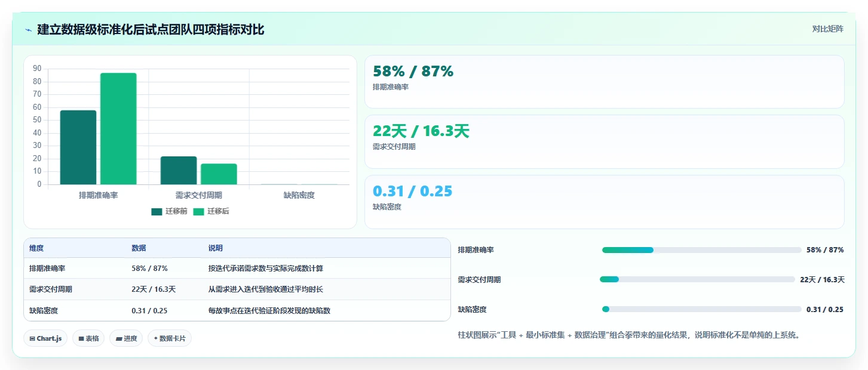Toggle the 迁移前 legend item

pyautogui.click(x=169, y=211)
